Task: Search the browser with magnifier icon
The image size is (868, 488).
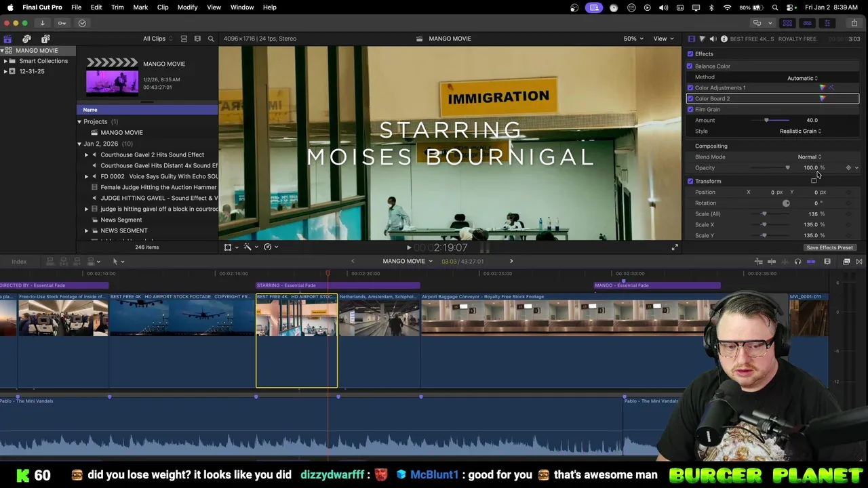Action: (211, 39)
